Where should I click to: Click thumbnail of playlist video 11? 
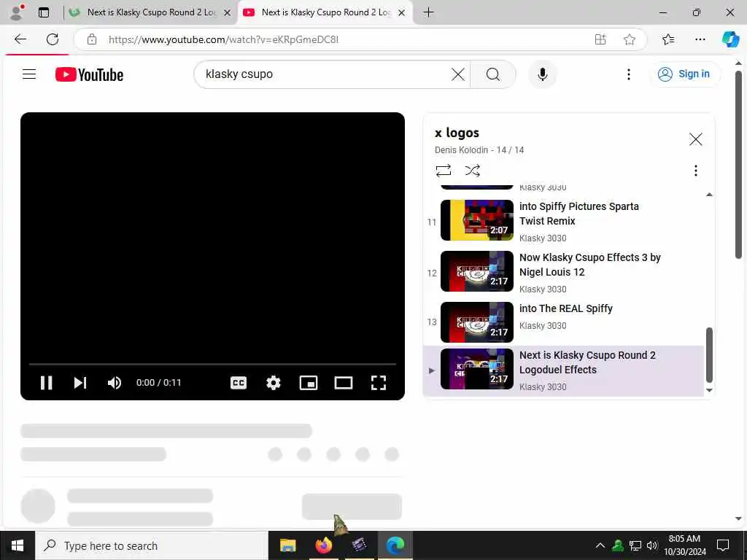coord(477,220)
